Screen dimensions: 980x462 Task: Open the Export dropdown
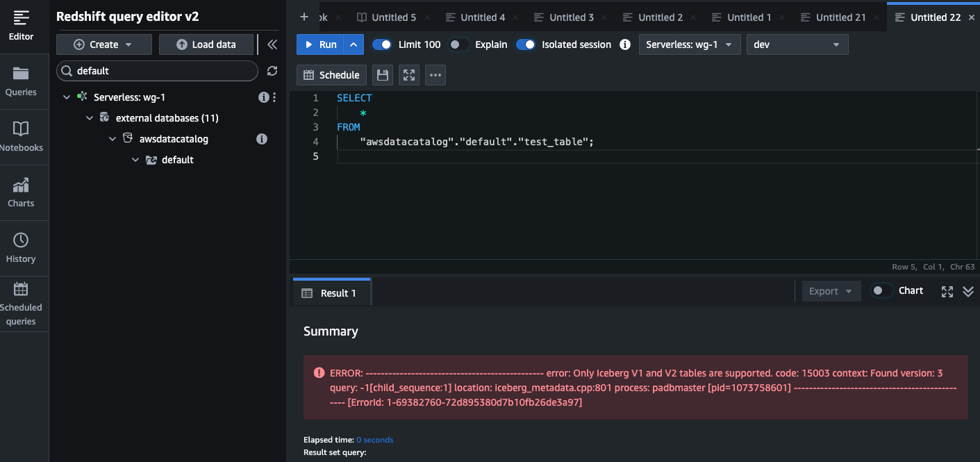tap(831, 291)
